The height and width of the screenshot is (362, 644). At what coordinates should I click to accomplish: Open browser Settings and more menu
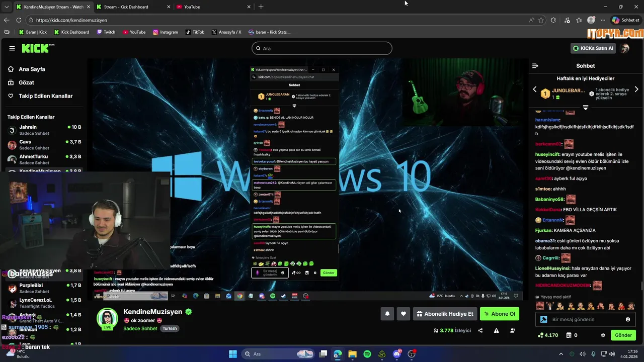[x=603, y=20]
